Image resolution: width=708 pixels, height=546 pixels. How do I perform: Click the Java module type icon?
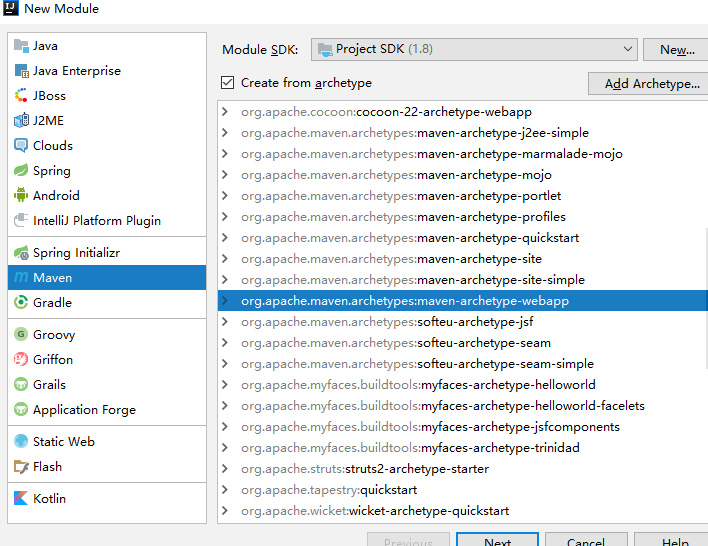[x=21, y=46]
